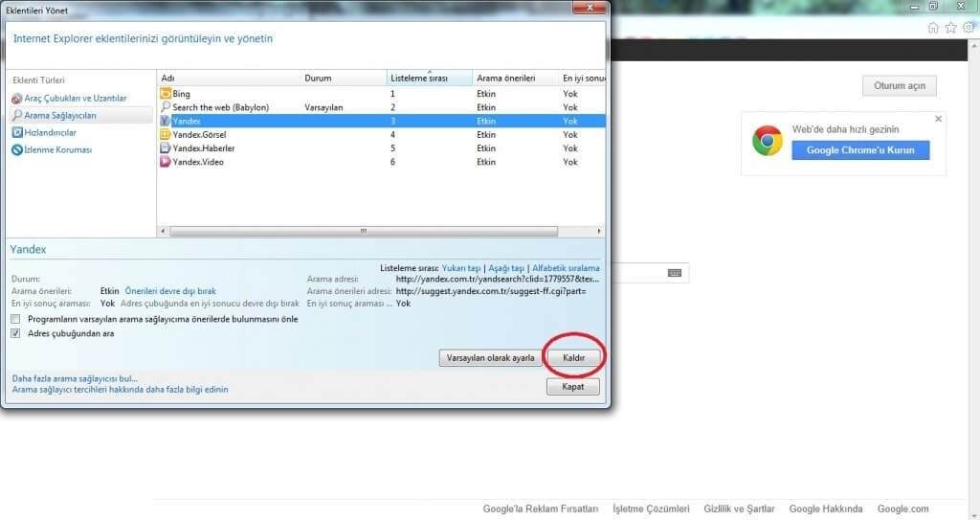Click the Kapat button
Viewport: 980px width, 520px height.
pyautogui.click(x=573, y=387)
